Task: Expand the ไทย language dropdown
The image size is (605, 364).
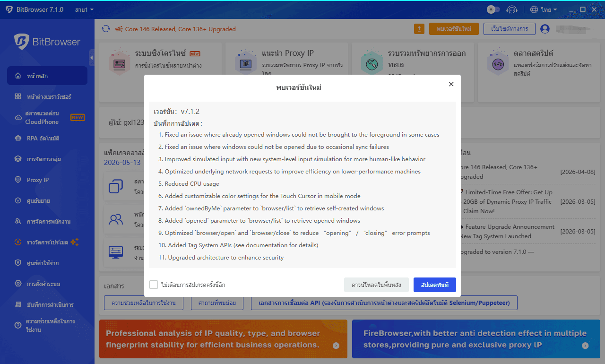Action: tap(544, 9)
